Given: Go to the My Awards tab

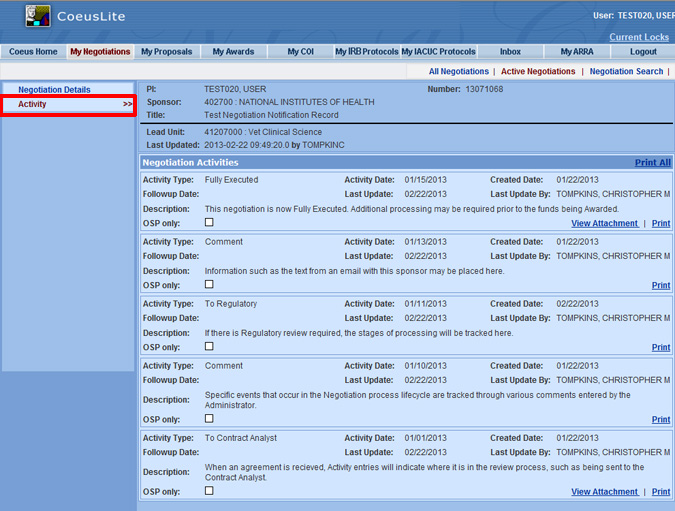Looking at the screenshot, I should (233, 52).
